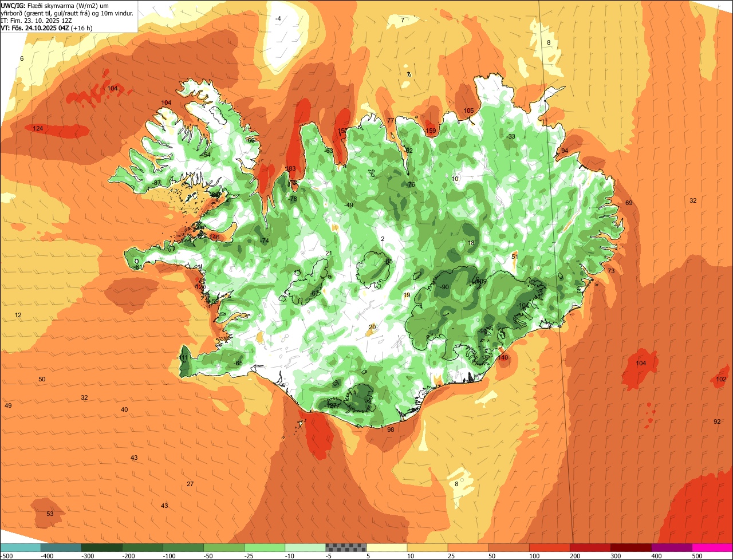The image size is (733, 560).
Task: Select the purple legend swatch between 400 and 500
Action: tap(671, 547)
